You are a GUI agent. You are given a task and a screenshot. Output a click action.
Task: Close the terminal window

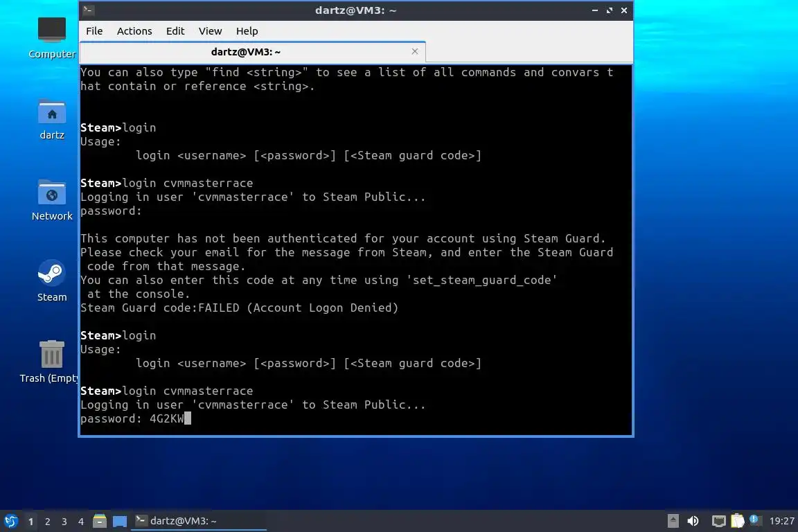click(624, 10)
